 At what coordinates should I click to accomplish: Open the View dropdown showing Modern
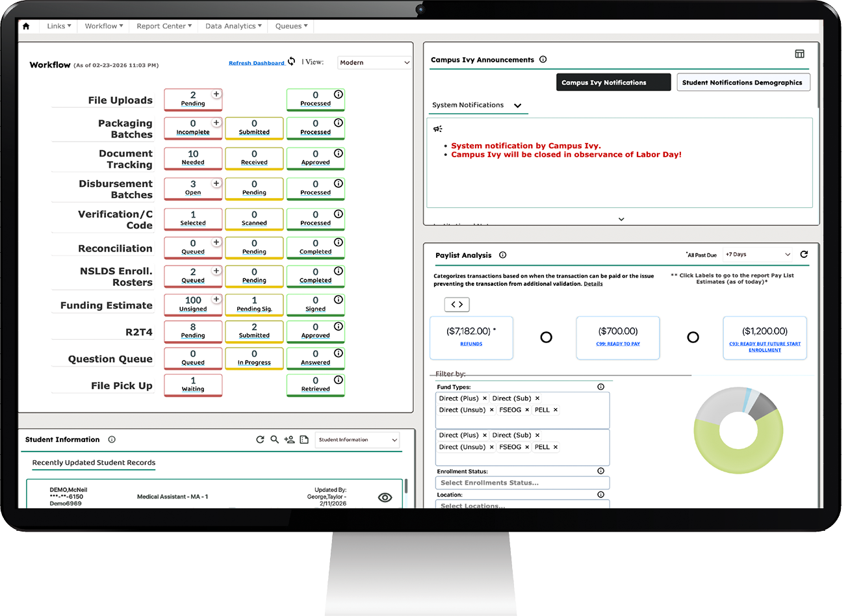pos(374,63)
